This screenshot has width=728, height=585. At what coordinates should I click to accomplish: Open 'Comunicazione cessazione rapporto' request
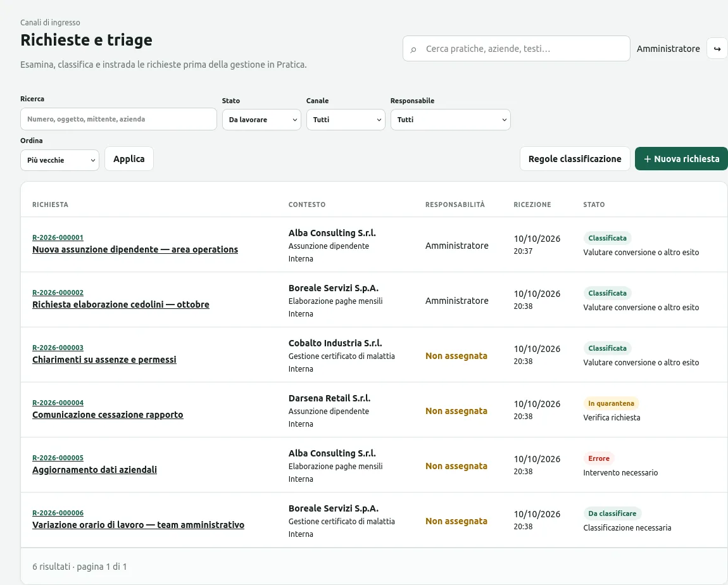coord(108,415)
